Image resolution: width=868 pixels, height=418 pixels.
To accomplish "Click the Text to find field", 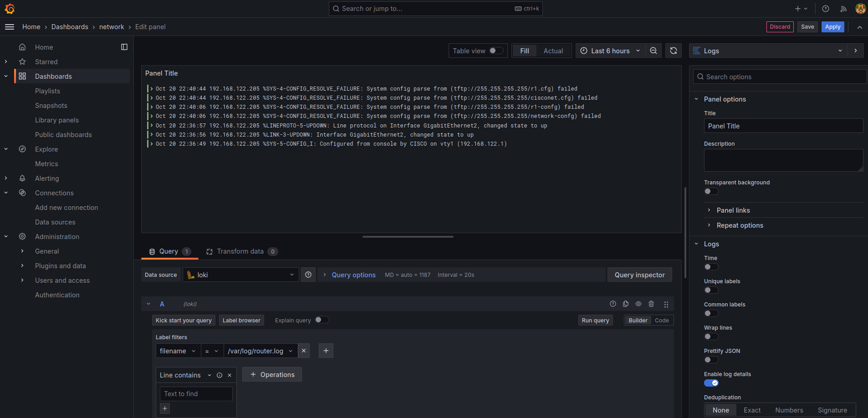I will pyautogui.click(x=196, y=393).
